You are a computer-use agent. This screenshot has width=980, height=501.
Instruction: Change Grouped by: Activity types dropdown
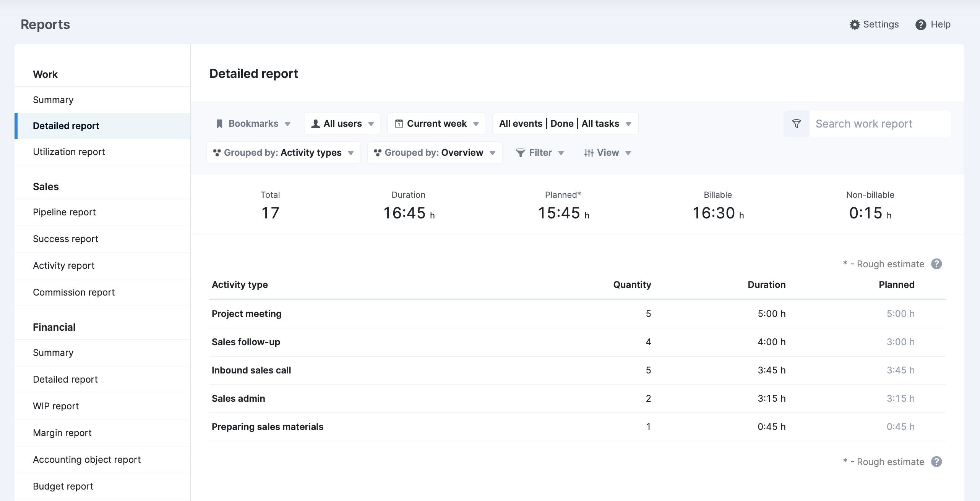[x=284, y=153]
